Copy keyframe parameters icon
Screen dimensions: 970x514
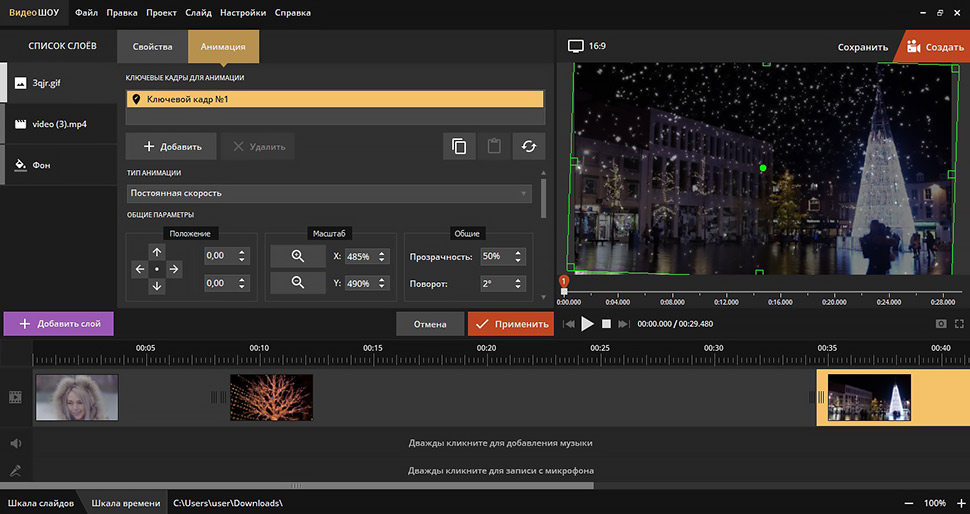459,147
